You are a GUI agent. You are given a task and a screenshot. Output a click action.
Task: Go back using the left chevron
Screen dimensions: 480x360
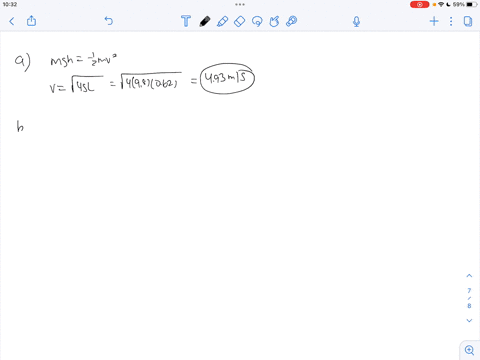pyautogui.click(x=12, y=21)
